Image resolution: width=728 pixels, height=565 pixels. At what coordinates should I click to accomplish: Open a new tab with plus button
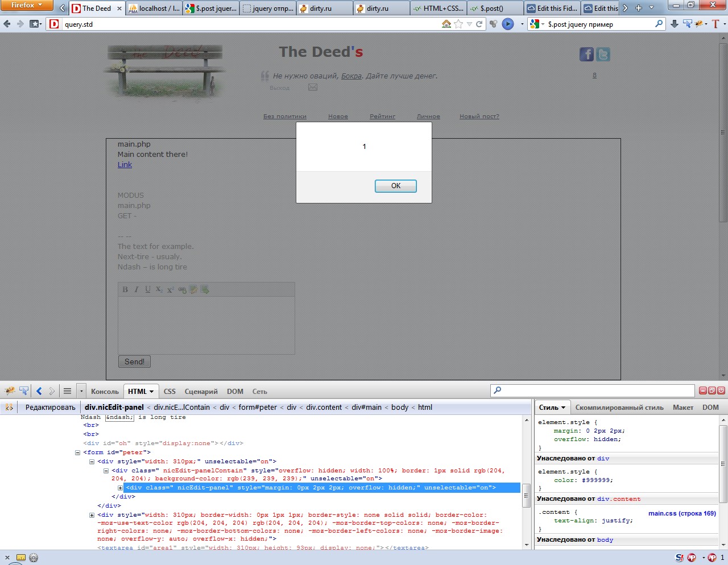639,8
